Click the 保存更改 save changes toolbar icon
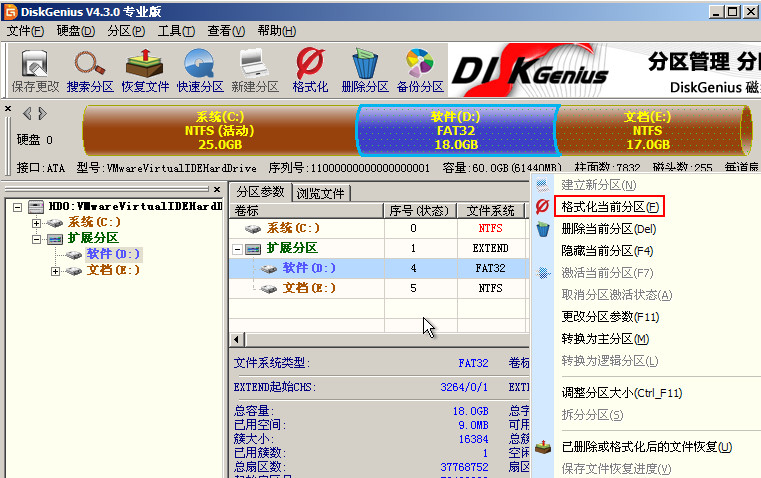761x478 pixels. pos(35,71)
